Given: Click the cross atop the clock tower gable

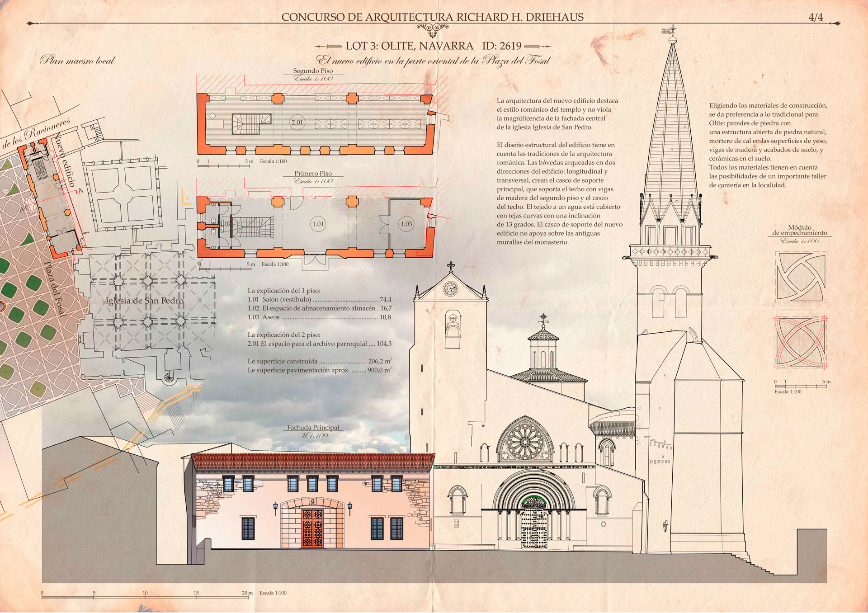Looking at the screenshot, I should pos(451,267).
